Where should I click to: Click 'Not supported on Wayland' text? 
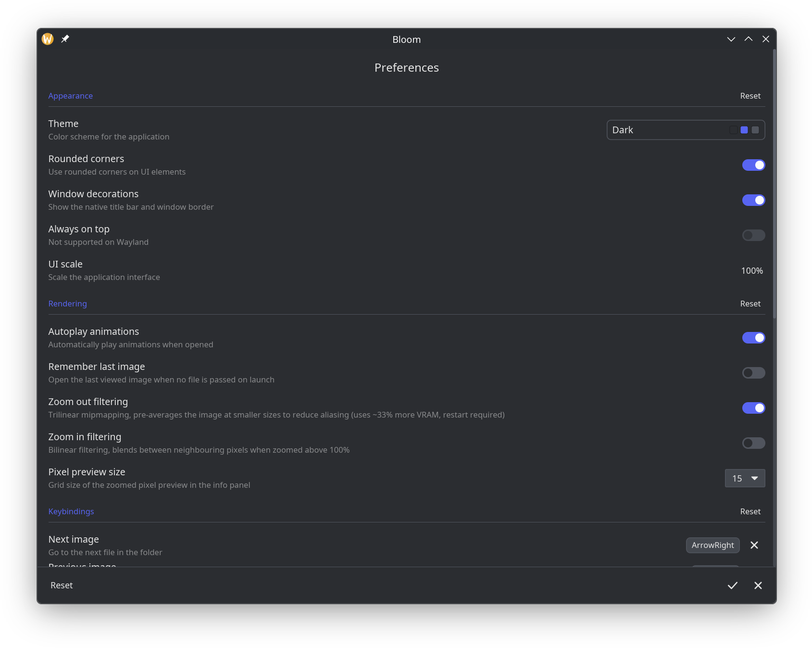[99, 242]
